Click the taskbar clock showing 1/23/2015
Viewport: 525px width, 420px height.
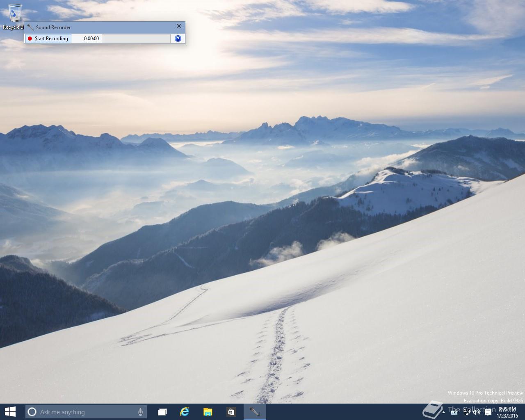507,412
